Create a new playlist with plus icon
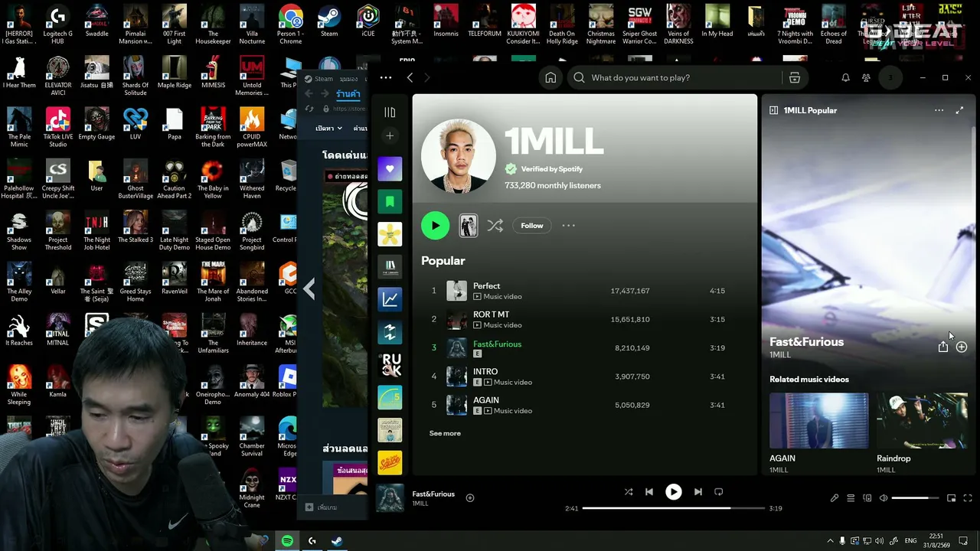The height and width of the screenshot is (551, 980). (x=390, y=136)
